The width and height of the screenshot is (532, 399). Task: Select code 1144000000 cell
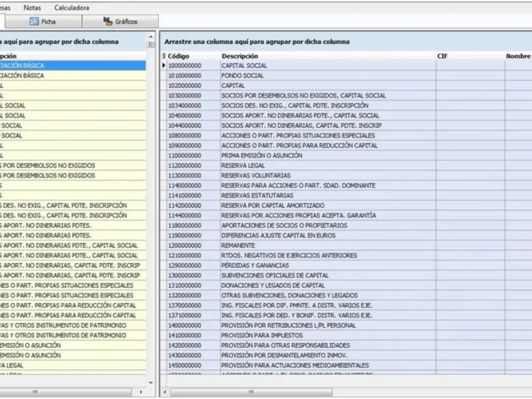point(194,215)
